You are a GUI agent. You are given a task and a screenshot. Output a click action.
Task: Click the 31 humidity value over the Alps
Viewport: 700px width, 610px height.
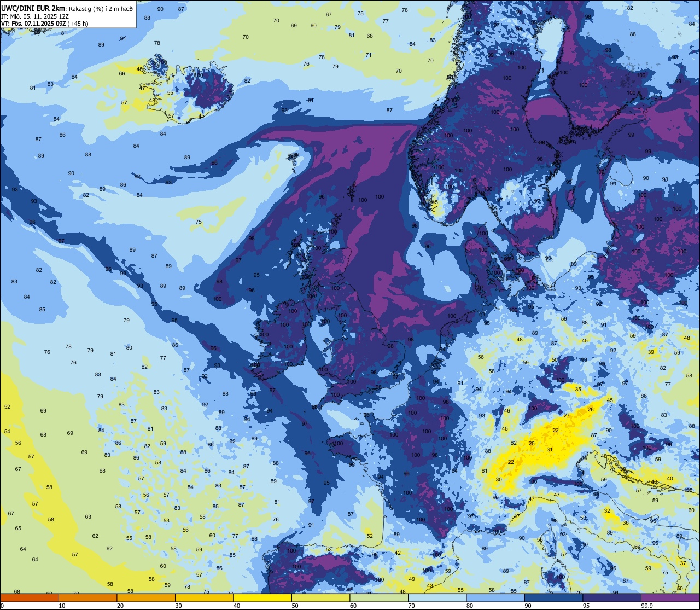(550, 450)
